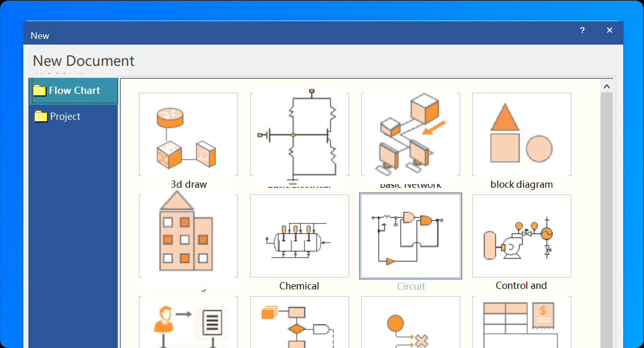Image resolution: width=644 pixels, height=348 pixels.
Task: Click the Project folder icon
Action: 40,116
